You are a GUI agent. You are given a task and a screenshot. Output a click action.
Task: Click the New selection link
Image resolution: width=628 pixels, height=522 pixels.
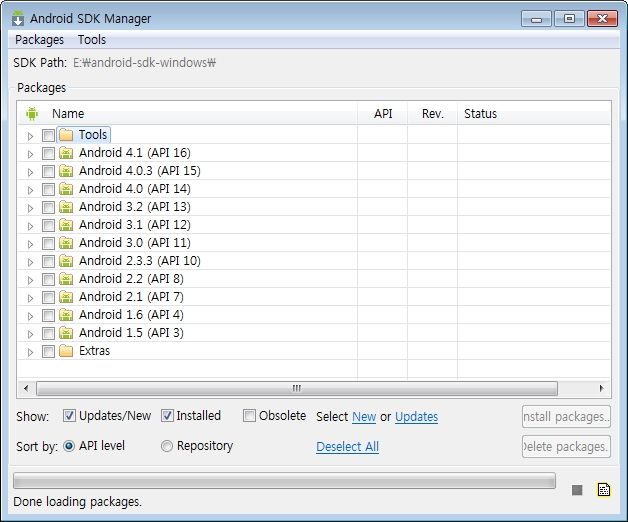(x=364, y=417)
